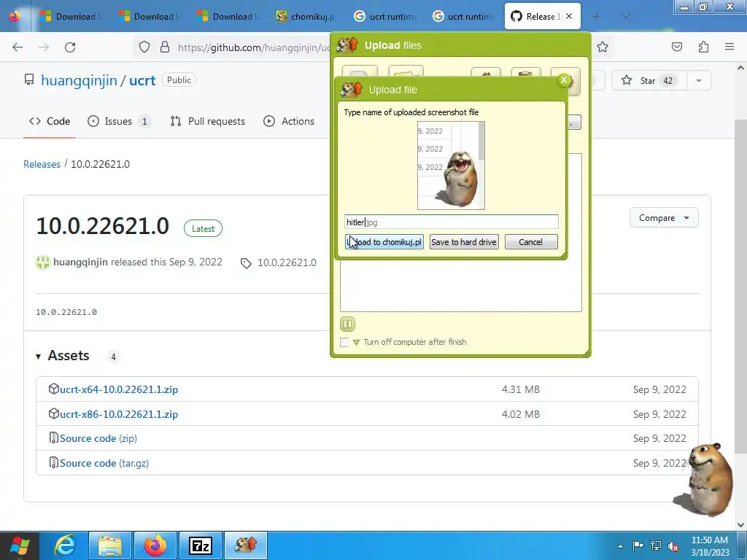Switch to the chomikuj.pl tab
The height and width of the screenshot is (560, 747).
click(307, 17)
